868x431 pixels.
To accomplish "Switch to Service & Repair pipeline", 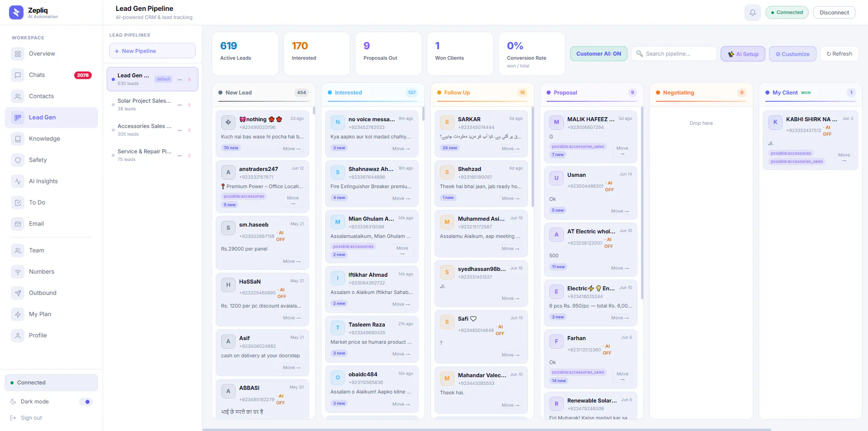I will coord(152,155).
